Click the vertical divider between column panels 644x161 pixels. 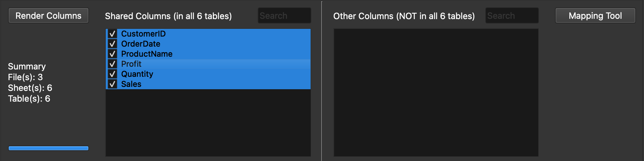point(322,80)
